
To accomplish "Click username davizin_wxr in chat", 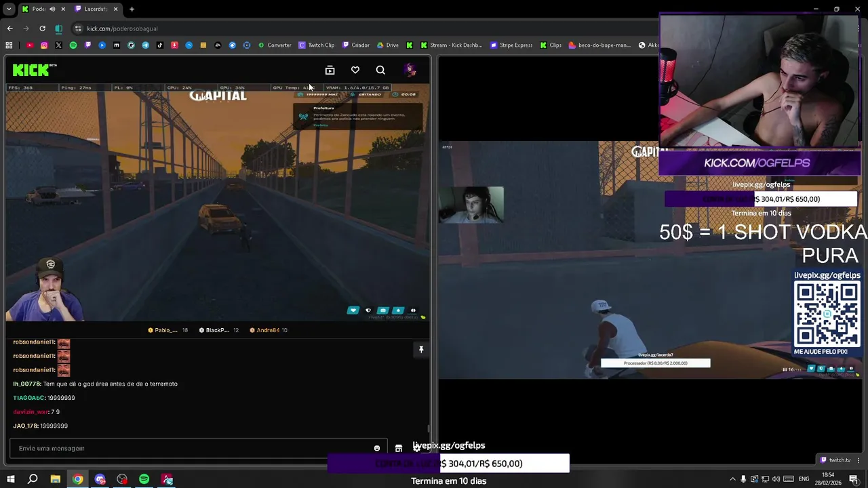I will [31, 412].
